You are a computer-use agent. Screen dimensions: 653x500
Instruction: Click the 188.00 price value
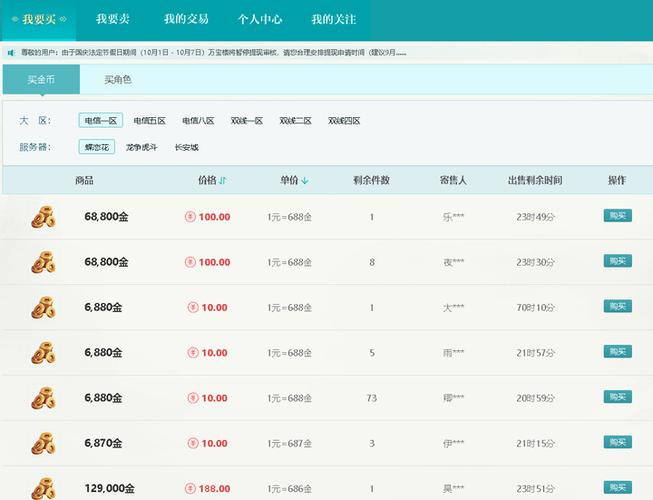pyautogui.click(x=214, y=488)
